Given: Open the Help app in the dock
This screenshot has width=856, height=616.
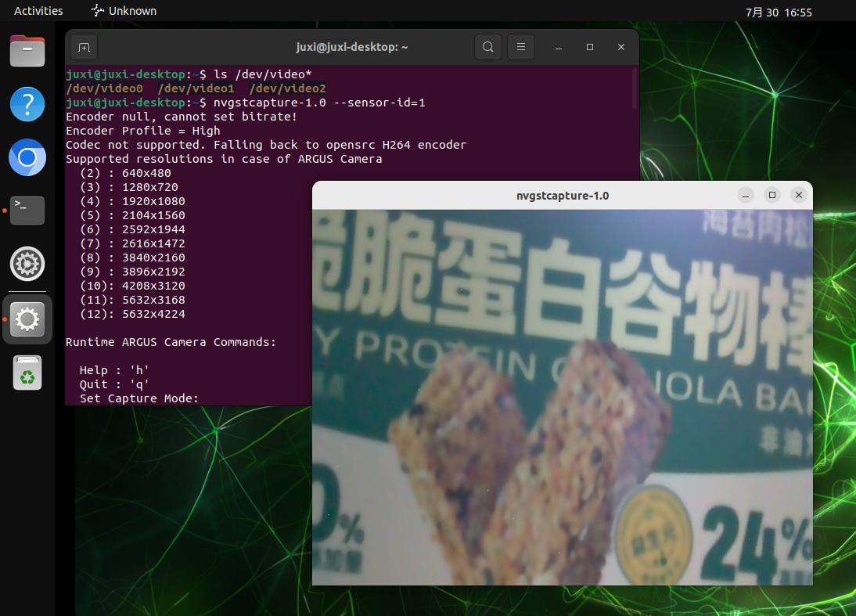Looking at the screenshot, I should [27, 104].
